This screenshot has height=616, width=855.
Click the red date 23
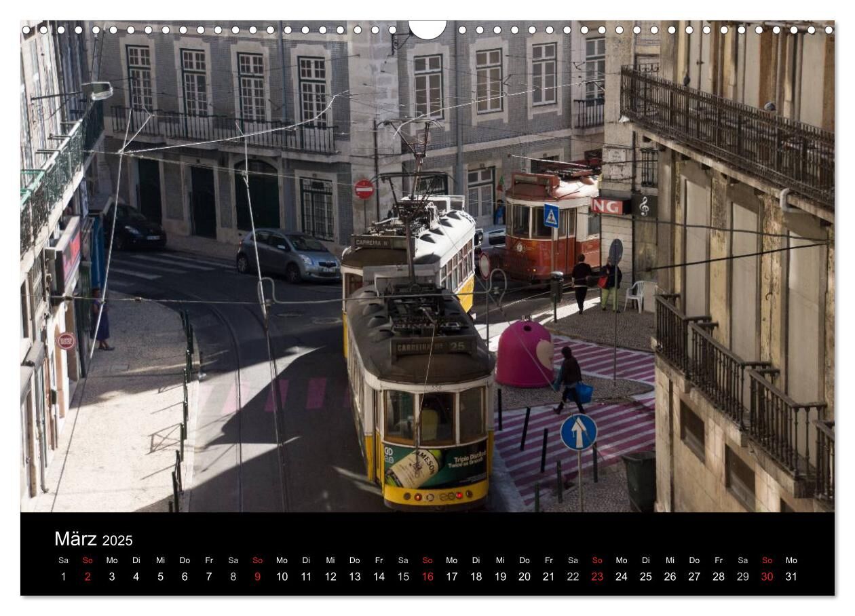597,577
